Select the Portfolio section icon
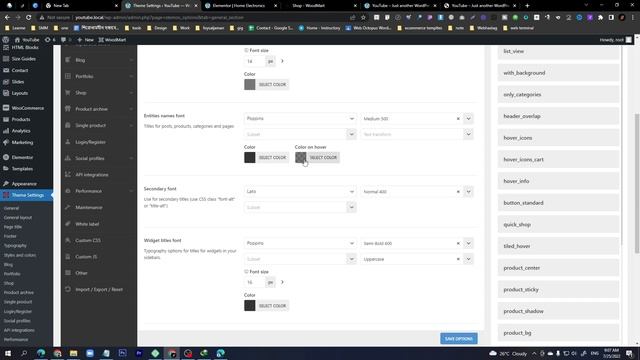Viewport: 640px width, 360px height. [x=68, y=76]
